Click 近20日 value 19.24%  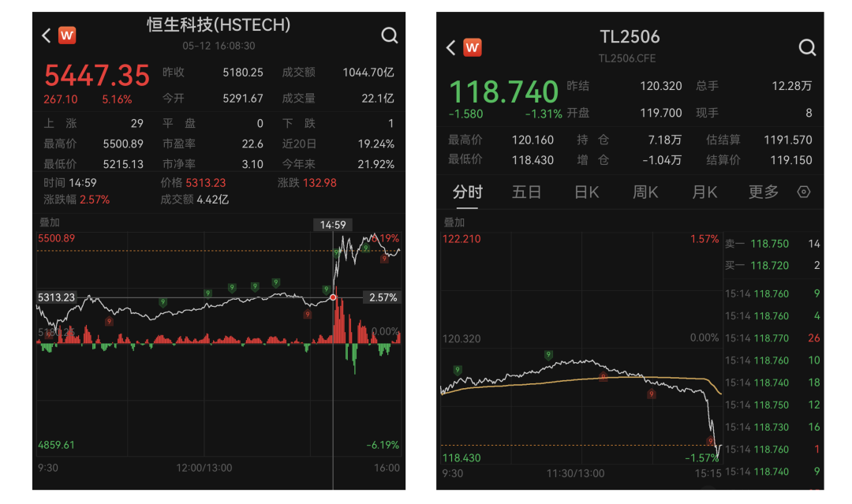376,144
